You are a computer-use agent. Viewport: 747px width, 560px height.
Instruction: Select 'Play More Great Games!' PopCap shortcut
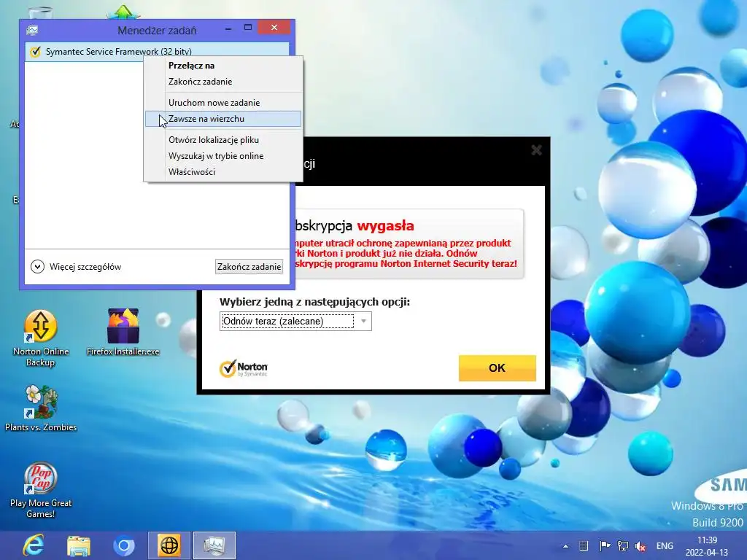pos(41,490)
